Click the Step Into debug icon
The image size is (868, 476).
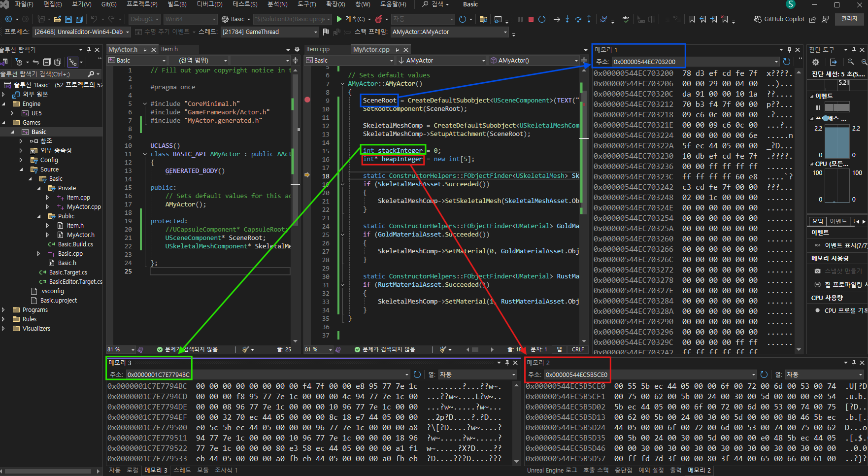pyautogui.click(x=567, y=19)
